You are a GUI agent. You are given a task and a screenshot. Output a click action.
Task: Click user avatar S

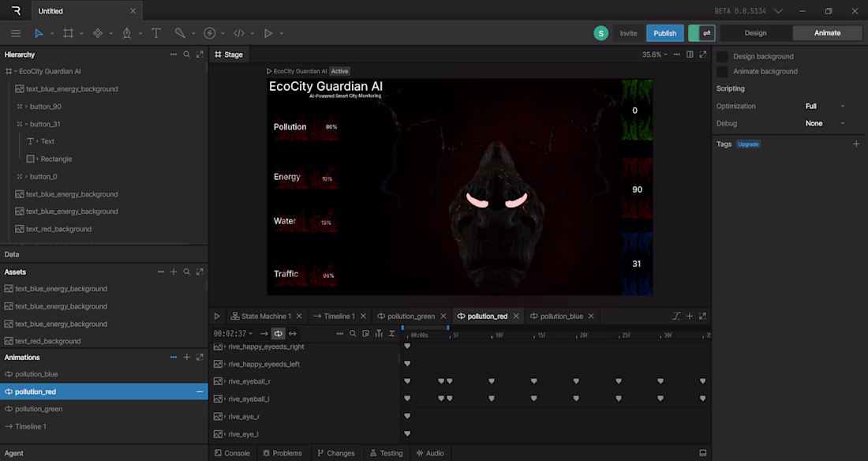point(600,33)
